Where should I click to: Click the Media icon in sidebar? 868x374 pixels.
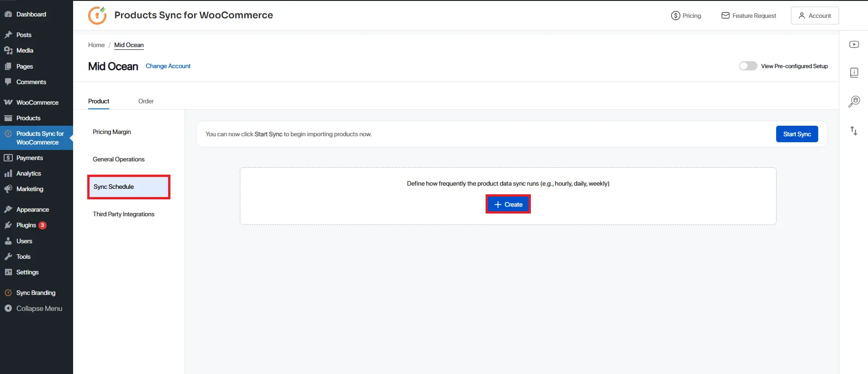(8, 50)
